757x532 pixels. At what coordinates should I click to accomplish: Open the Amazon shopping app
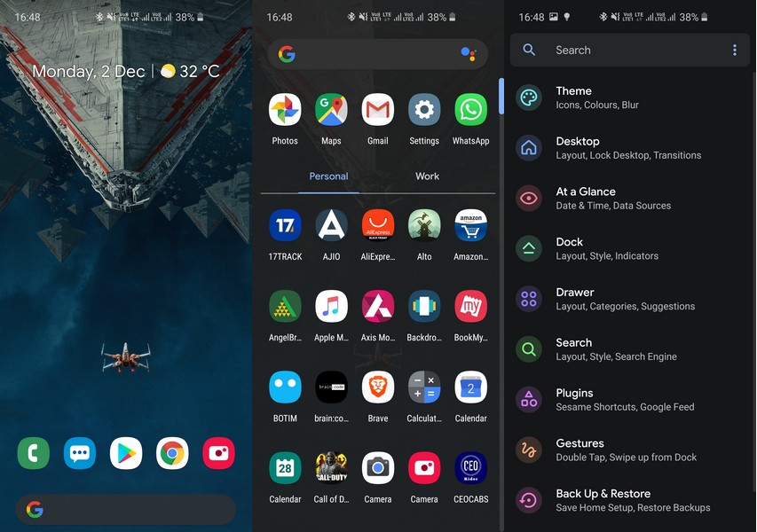click(x=470, y=225)
